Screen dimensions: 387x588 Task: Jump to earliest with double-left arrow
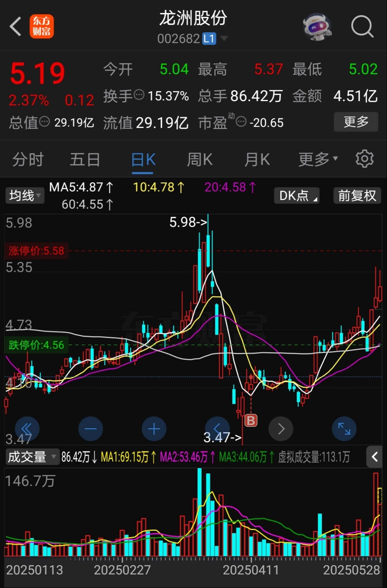pos(27,429)
